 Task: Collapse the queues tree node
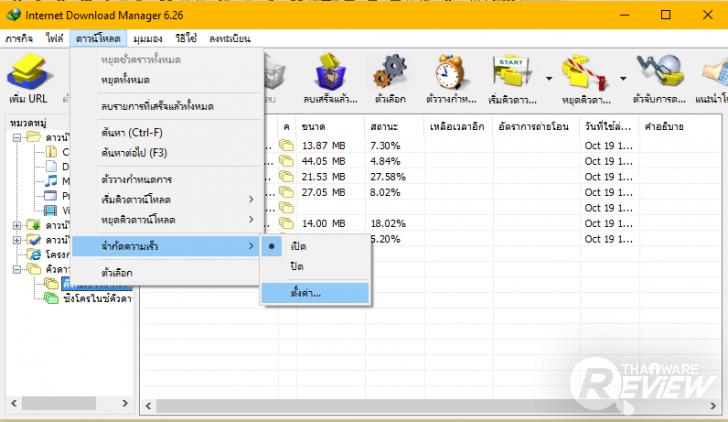(x=17, y=269)
